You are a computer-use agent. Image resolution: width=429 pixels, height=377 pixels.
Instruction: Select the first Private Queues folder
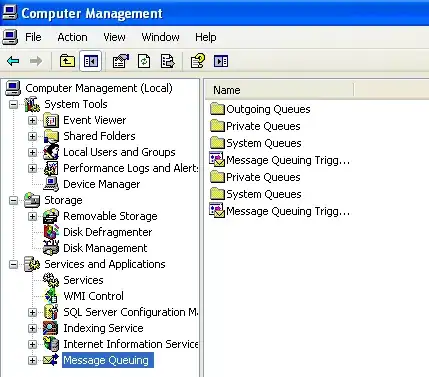point(255,126)
